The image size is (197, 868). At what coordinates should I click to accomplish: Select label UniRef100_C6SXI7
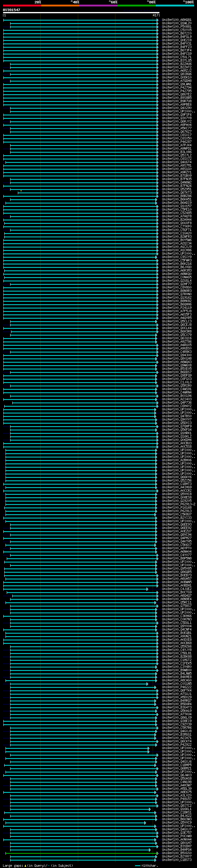click(176, 135)
